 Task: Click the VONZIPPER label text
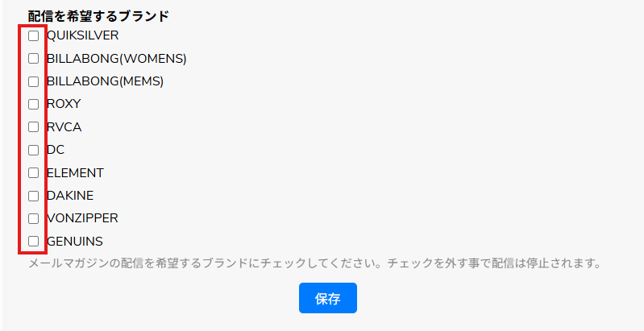coord(83,218)
